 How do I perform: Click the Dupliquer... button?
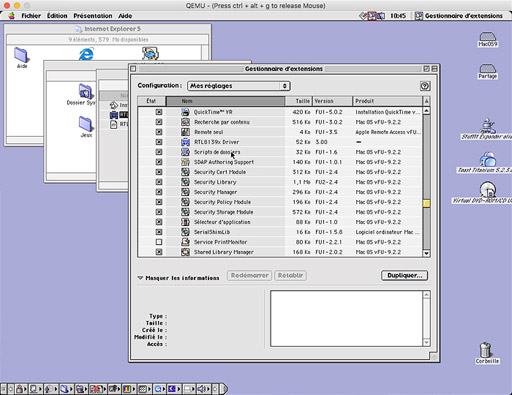[x=404, y=275]
